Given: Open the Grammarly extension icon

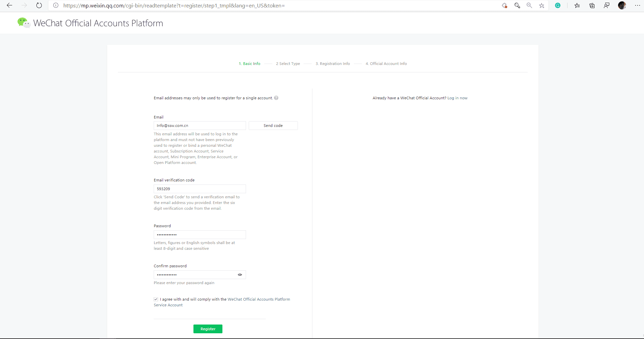Looking at the screenshot, I should [x=558, y=5].
